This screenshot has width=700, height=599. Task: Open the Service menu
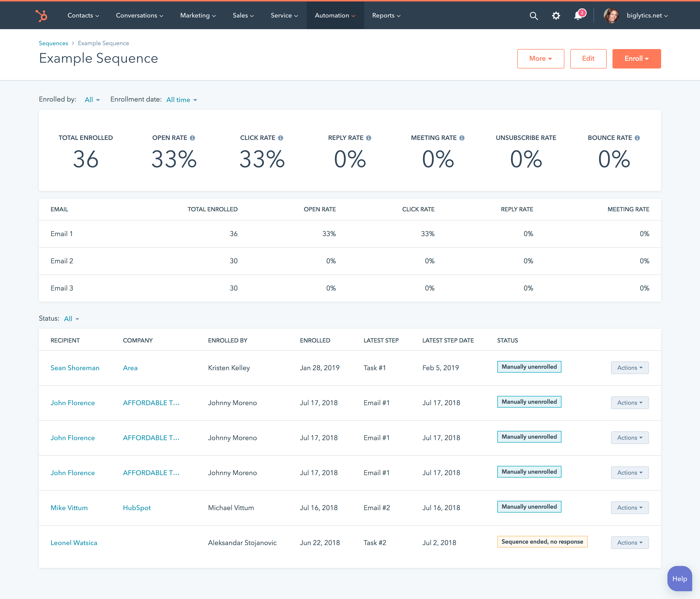click(284, 16)
